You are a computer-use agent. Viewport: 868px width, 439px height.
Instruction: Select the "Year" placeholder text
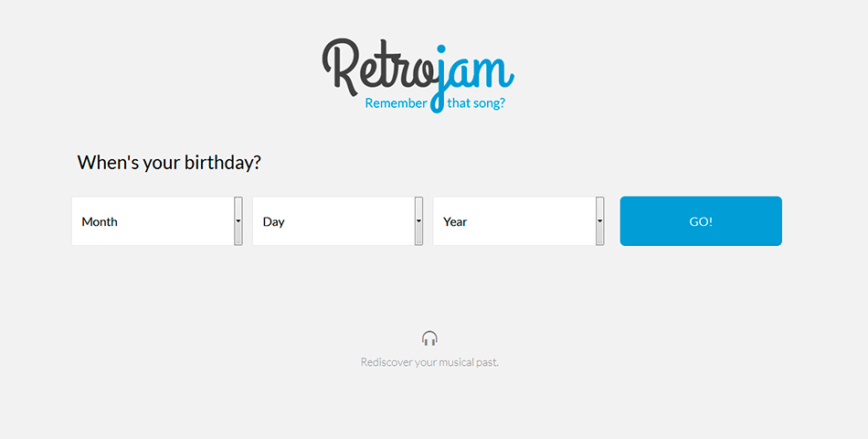click(x=455, y=221)
